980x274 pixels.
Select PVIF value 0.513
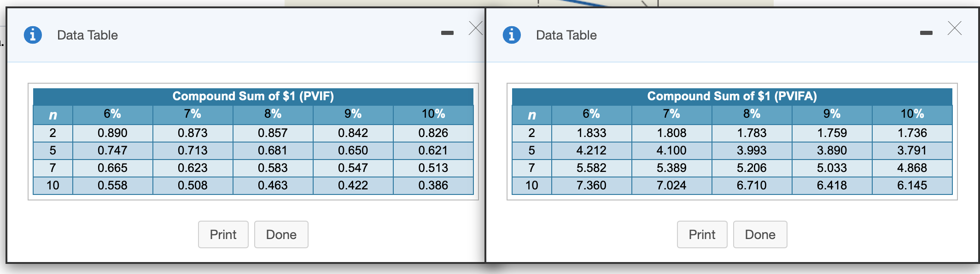tap(433, 168)
